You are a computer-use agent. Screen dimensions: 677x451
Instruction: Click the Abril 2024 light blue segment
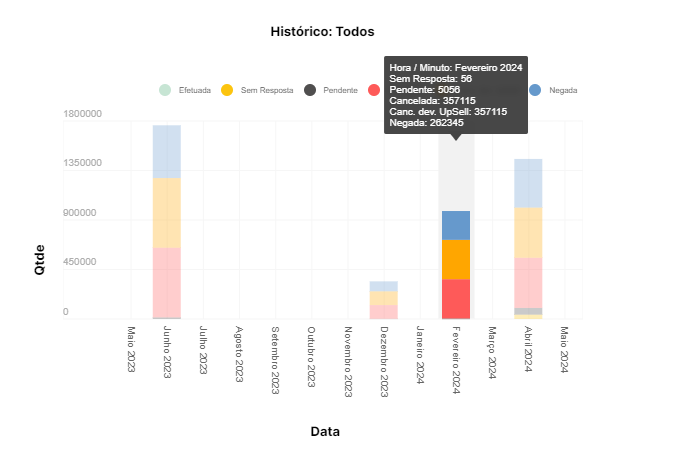528,183
